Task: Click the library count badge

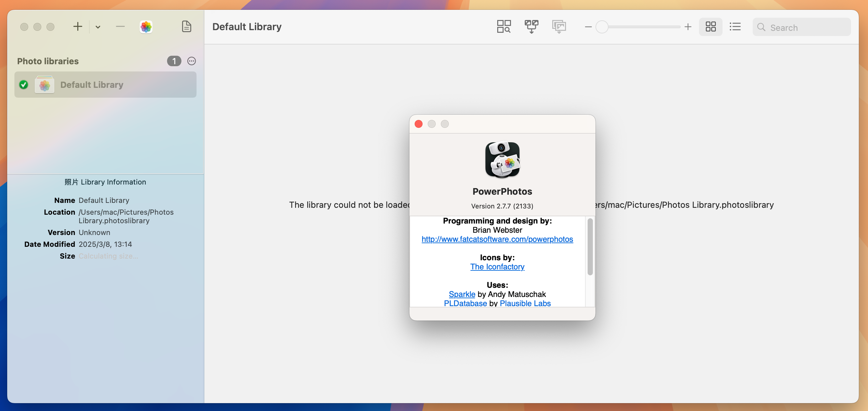Action: tap(174, 61)
